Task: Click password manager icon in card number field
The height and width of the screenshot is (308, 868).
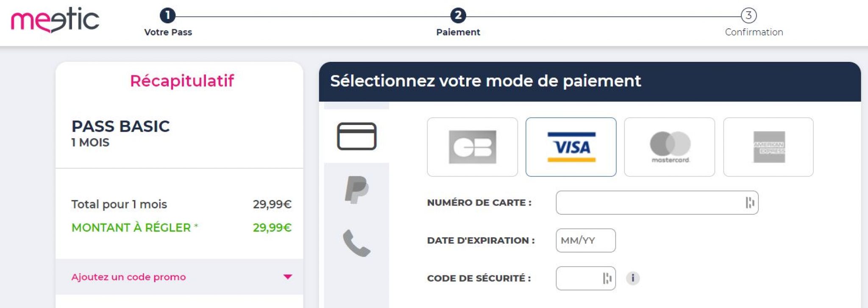Action: (x=750, y=203)
